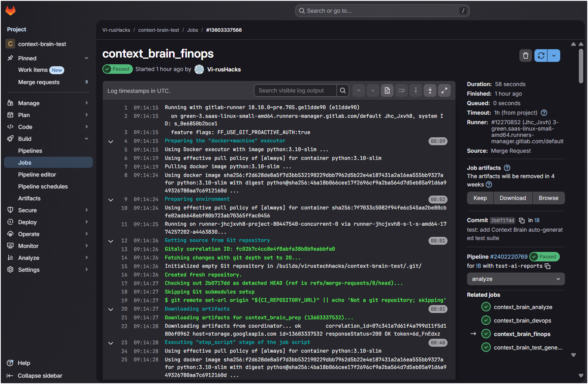Collapse the 'Executing step_script' log section
588x384 pixels.
(x=111, y=343)
